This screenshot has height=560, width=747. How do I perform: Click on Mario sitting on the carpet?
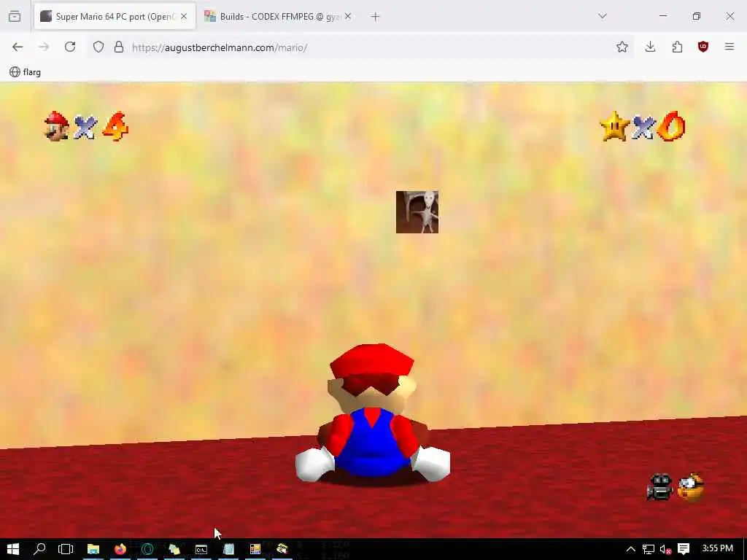pos(373,413)
